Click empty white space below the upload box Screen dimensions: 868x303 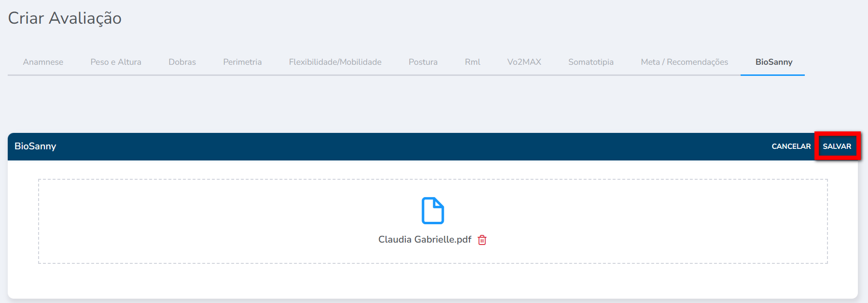tap(432, 281)
